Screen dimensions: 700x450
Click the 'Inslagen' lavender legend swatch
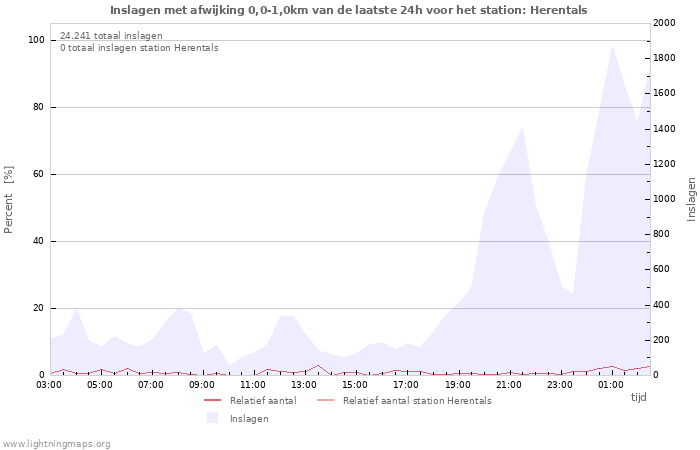coord(212,418)
